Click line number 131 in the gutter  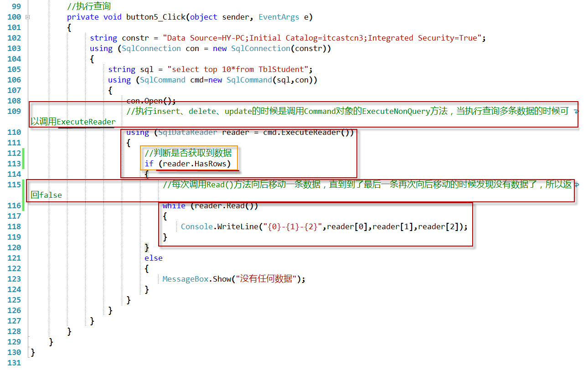(14, 363)
